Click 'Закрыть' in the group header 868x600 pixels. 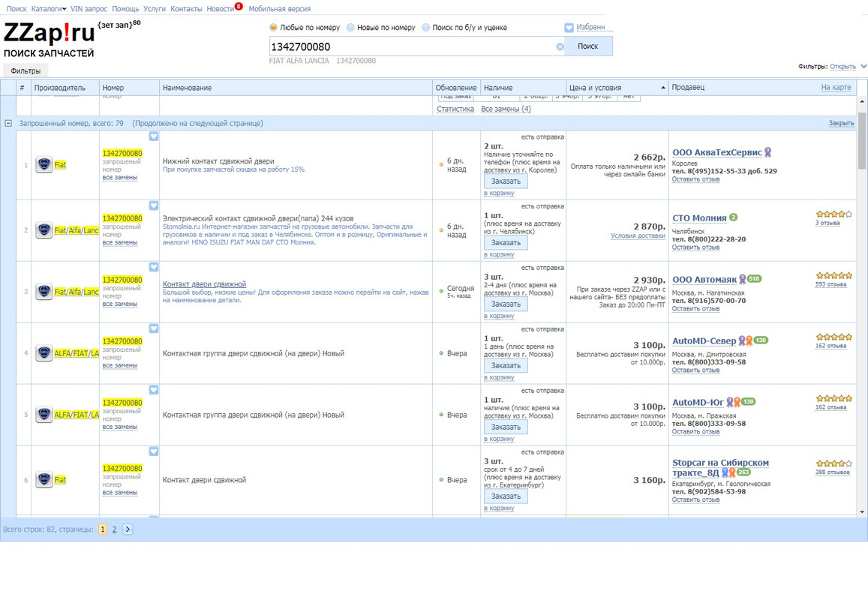[x=841, y=123]
